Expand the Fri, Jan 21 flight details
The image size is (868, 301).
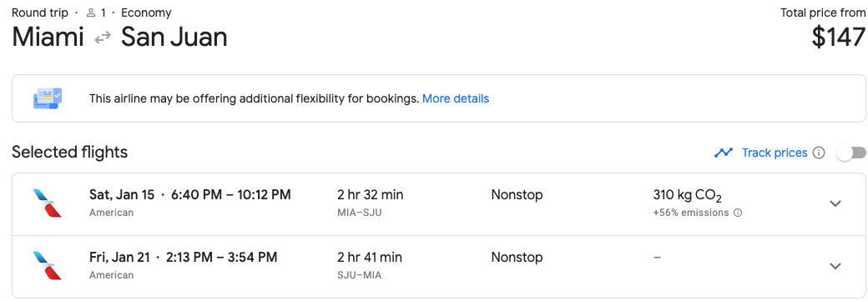click(x=835, y=266)
